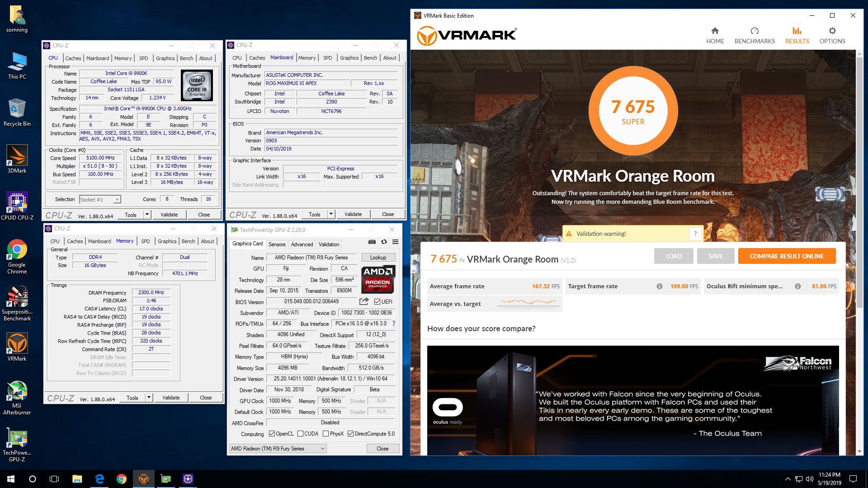This screenshot has height=488, width=868.
Task: Toggle OpenCL checkbox in GPU-Z
Action: coord(272,434)
